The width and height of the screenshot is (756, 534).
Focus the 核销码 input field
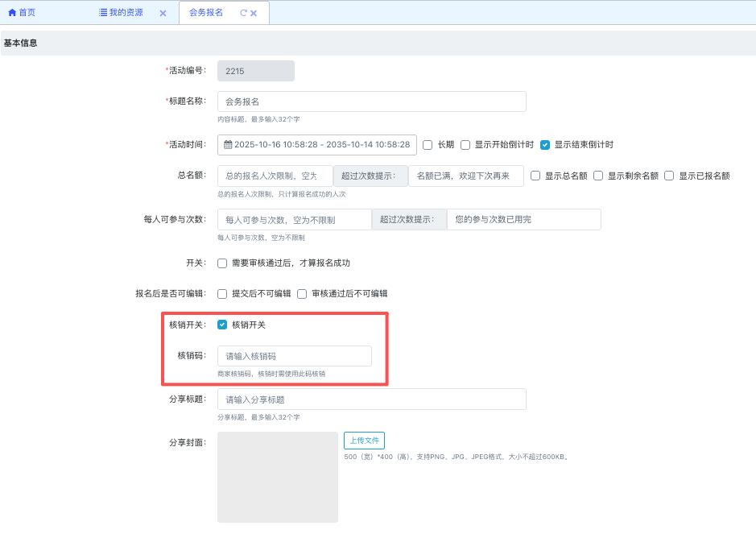pyautogui.click(x=295, y=356)
